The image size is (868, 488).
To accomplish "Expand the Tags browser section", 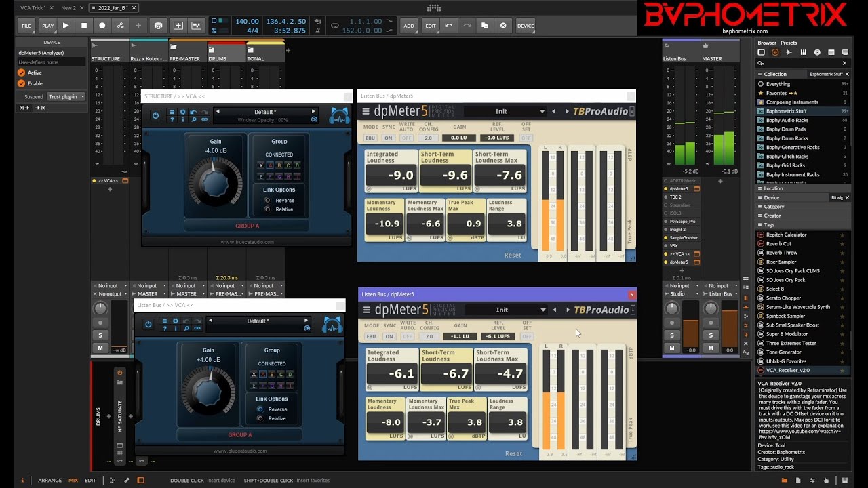I will pyautogui.click(x=803, y=224).
